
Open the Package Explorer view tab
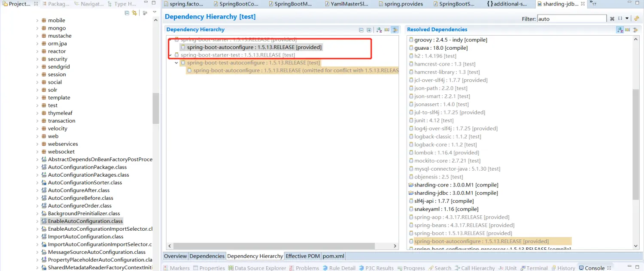[55, 4]
